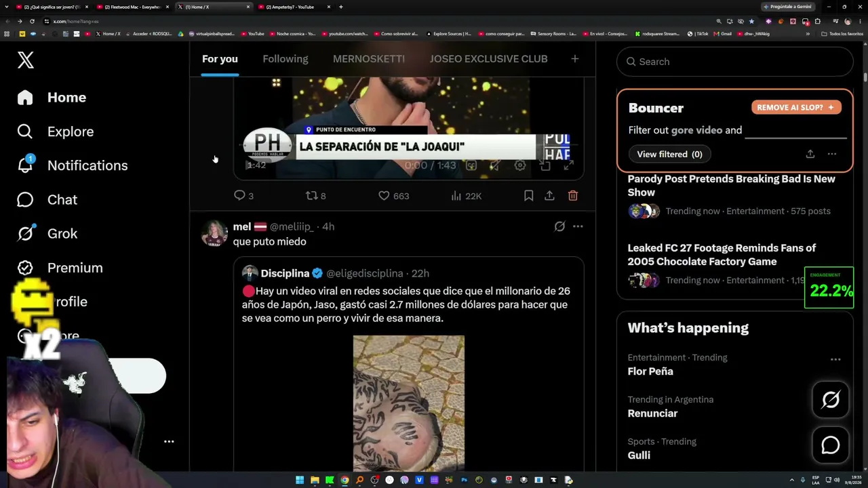868x488 pixels.
Task: Click mel's profile avatar
Action: point(214,233)
